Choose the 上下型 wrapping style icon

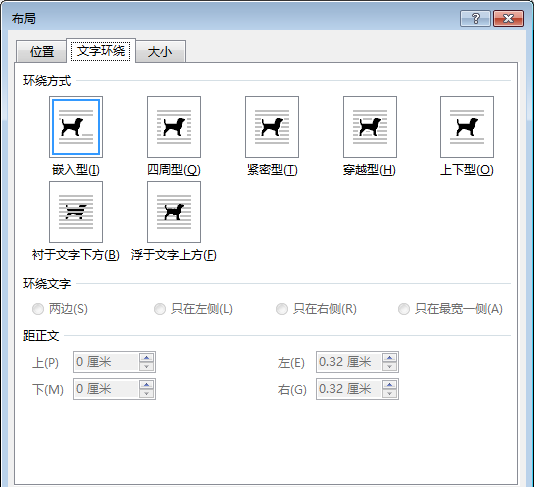click(467, 127)
